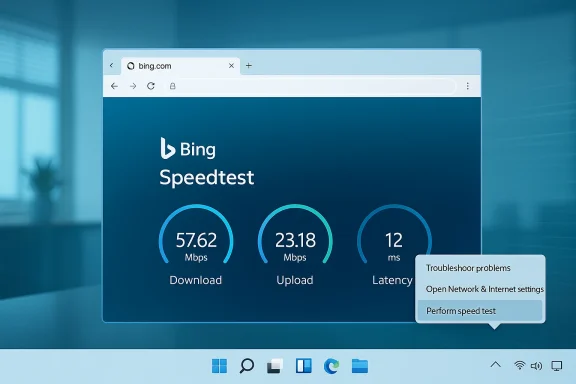The width and height of the screenshot is (576, 384).
Task: Open File Explorer from taskbar
Action: point(360,366)
